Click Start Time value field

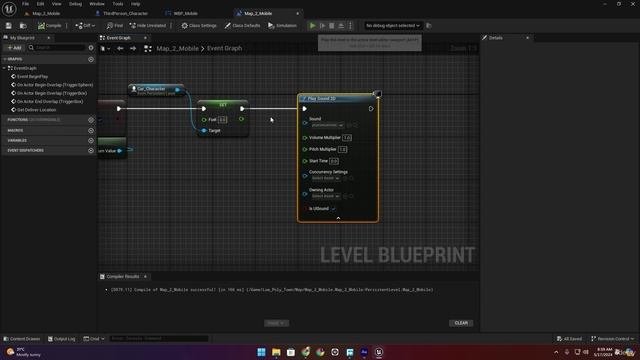click(x=333, y=161)
